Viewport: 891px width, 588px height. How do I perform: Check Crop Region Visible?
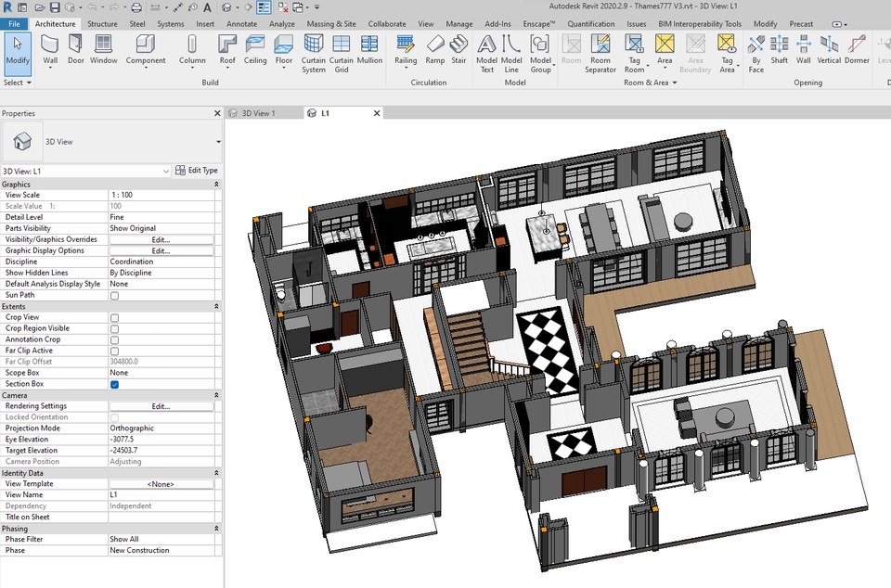[x=114, y=329]
